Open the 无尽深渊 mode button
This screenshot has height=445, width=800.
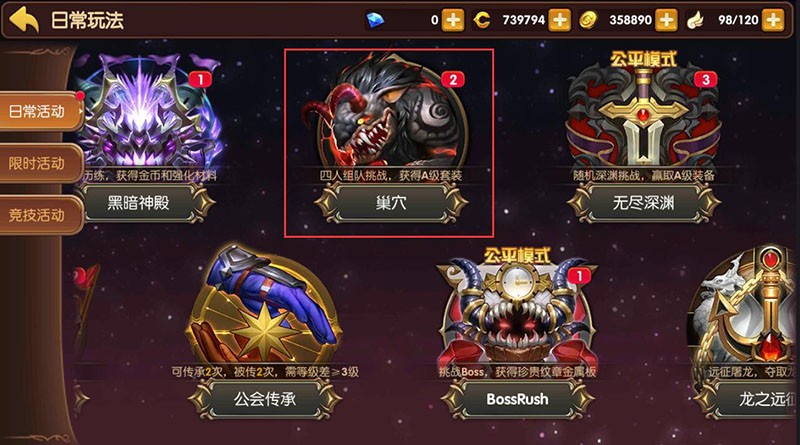coord(643,203)
